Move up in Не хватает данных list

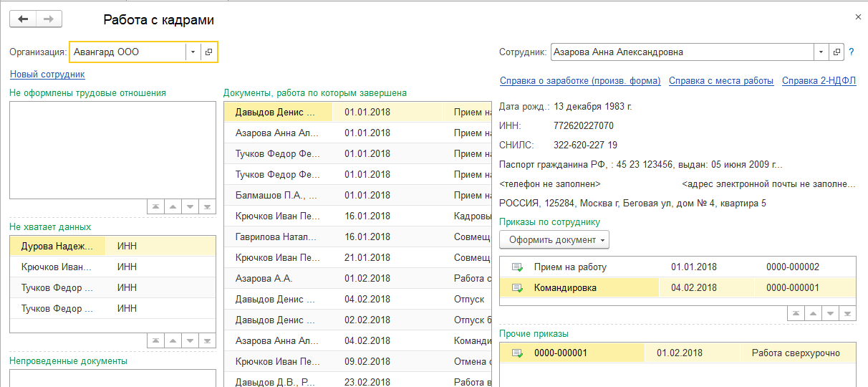pyautogui.click(x=173, y=340)
